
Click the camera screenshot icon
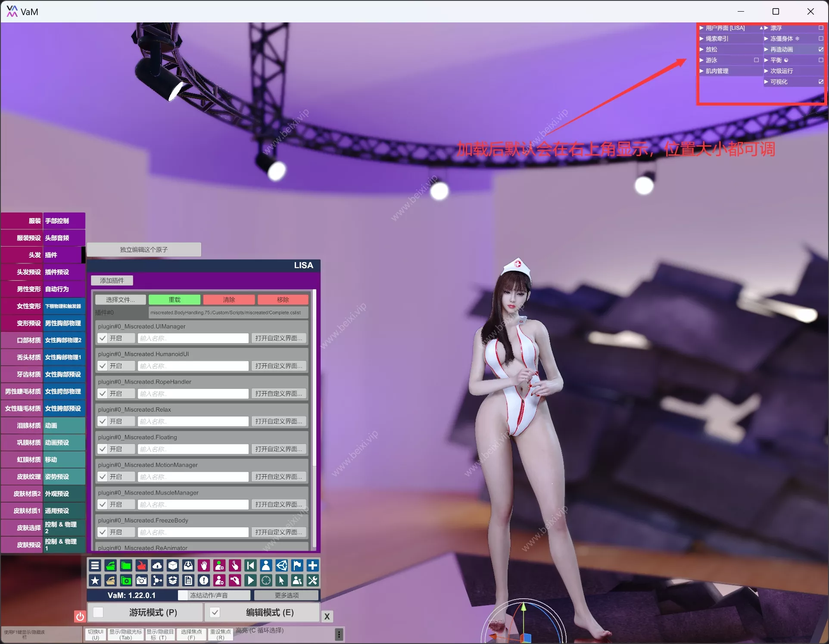click(x=142, y=580)
